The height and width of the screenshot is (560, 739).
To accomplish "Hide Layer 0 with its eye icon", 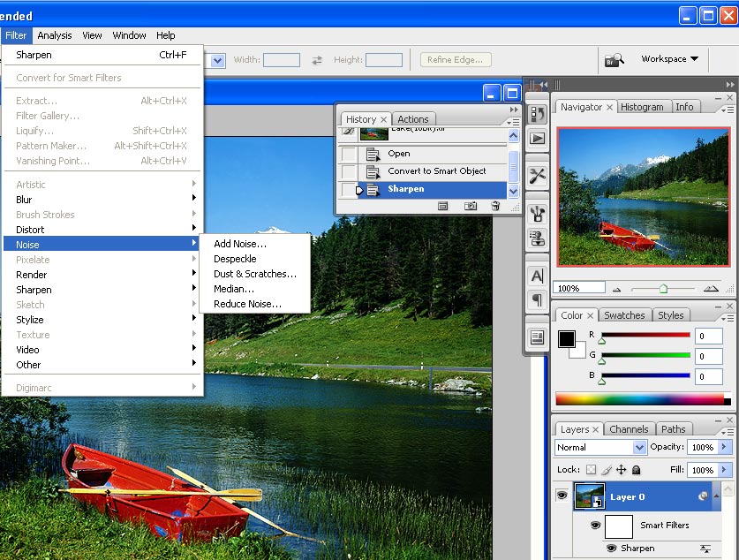I will 562,495.
